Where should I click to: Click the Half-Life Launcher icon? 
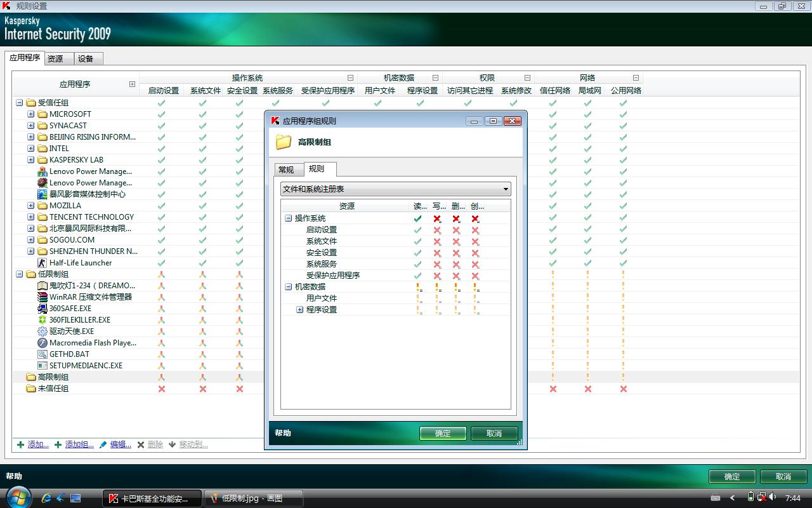pyautogui.click(x=43, y=263)
